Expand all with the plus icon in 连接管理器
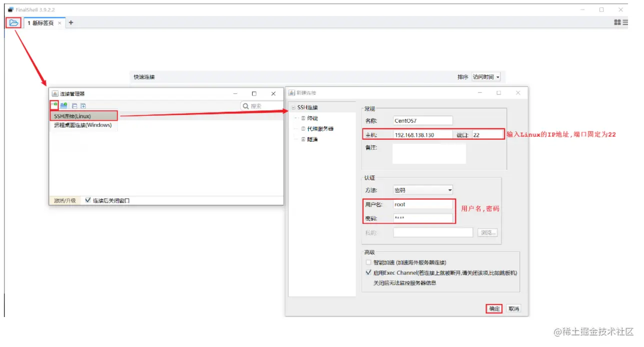 pyautogui.click(x=83, y=106)
